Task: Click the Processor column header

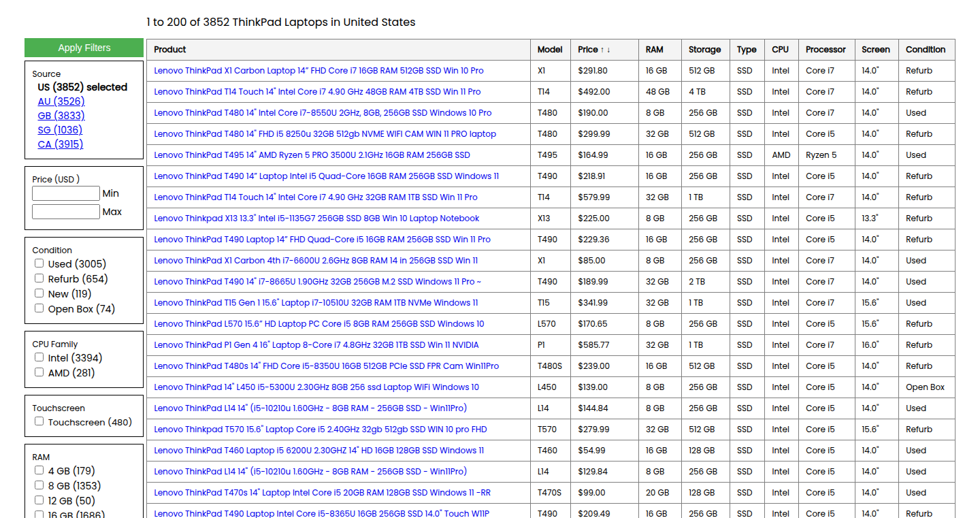Action: click(826, 50)
